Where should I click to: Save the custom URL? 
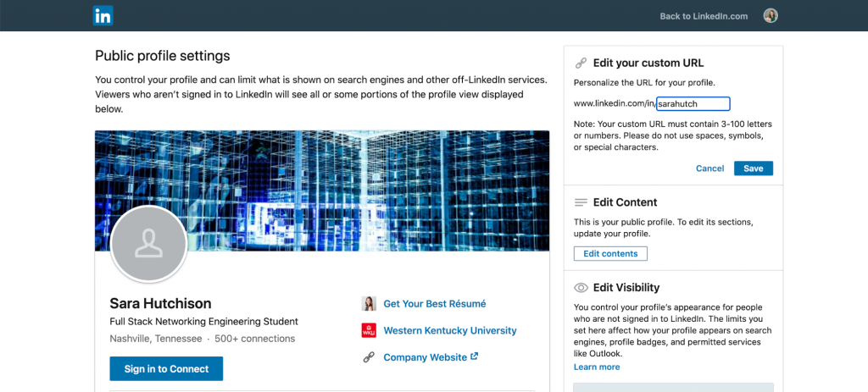tap(754, 168)
